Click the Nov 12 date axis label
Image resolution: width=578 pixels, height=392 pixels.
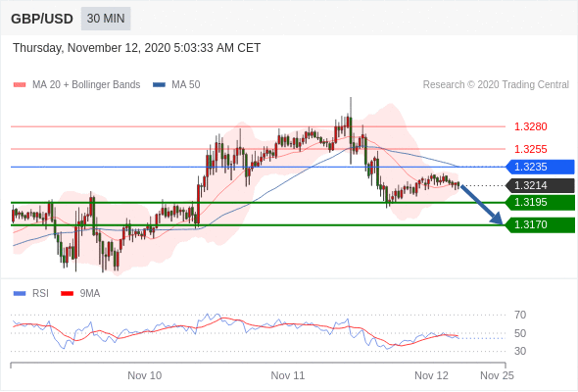[x=431, y=375]
